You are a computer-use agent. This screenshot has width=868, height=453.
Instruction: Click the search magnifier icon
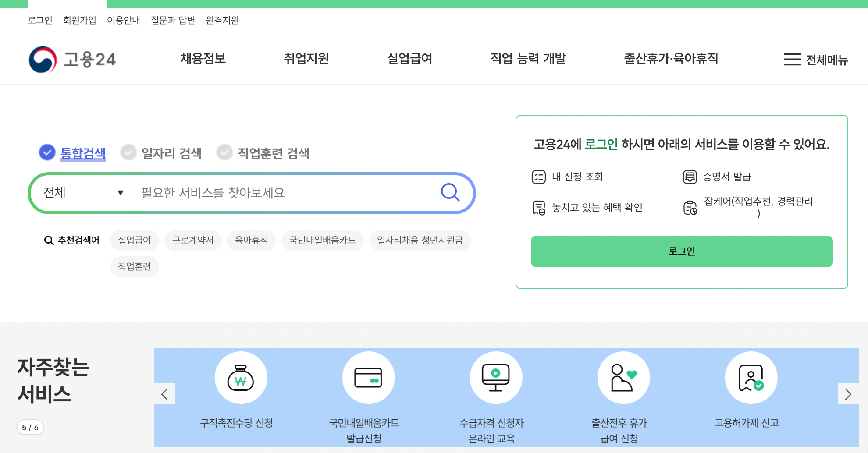(x=450, y=192)
